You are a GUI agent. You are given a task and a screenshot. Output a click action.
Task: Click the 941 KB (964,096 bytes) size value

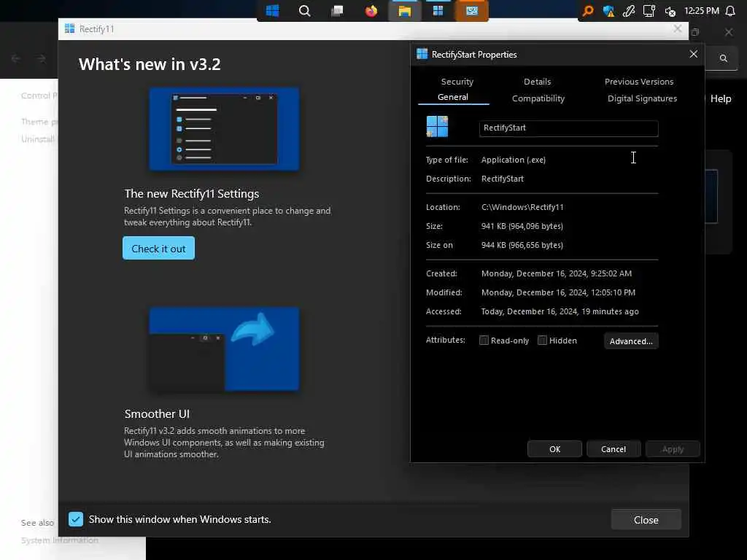(522, 226)
